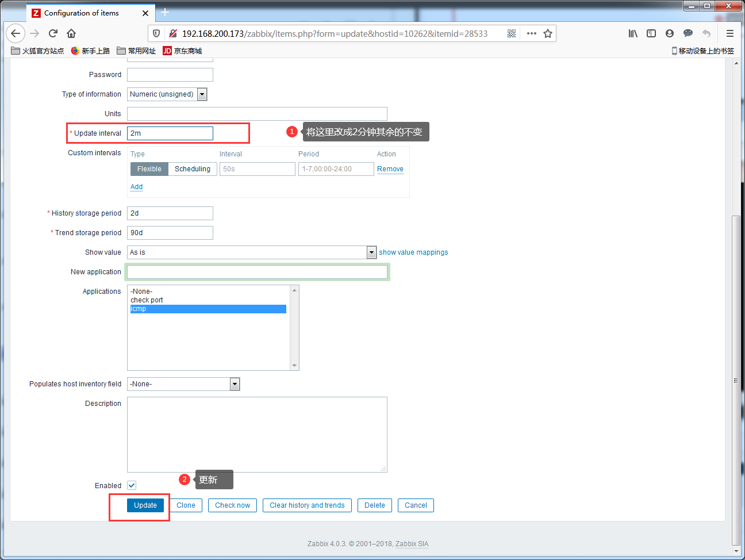Close the Configuration of items tab

pyautogui.click(x=145, y=13)
